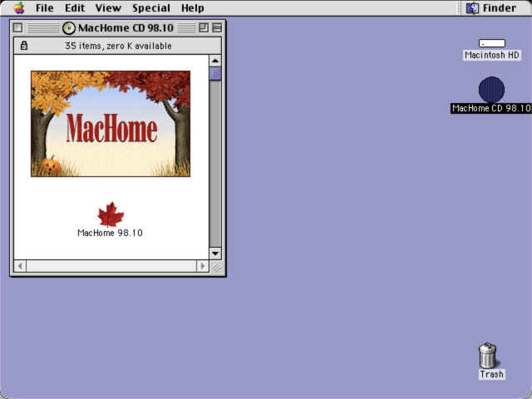Click the vertical scrollbar up arrow
The width and height of the screenshot is (532, 399).
[x=215, y=61]
